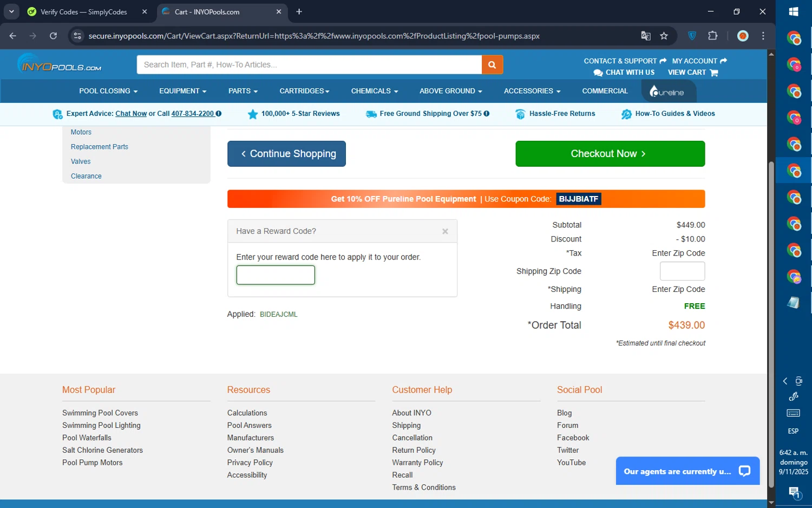Open the INYOPools.com logo home link
The image size is (812, 508).
60,64
